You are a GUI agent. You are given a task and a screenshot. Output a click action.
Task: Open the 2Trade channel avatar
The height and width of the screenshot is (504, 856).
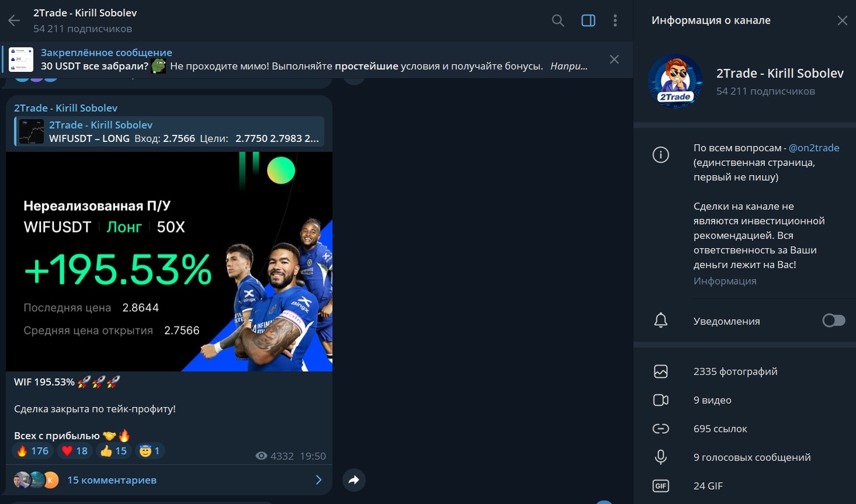click(x=675, y=81)
